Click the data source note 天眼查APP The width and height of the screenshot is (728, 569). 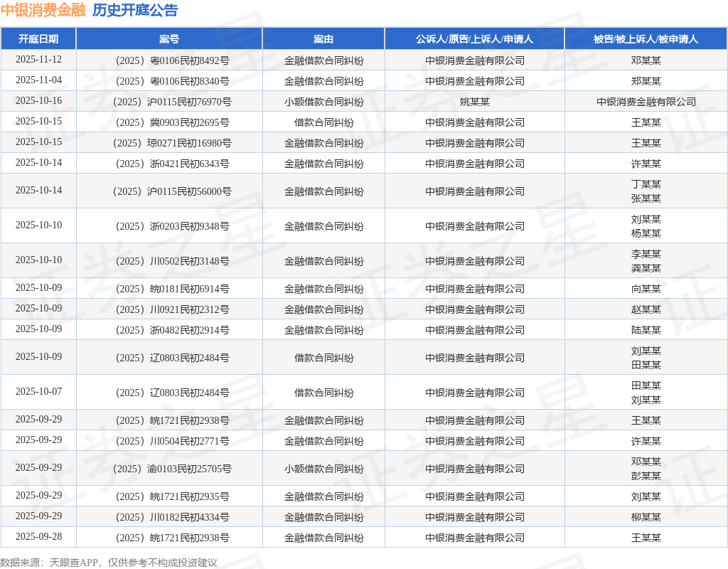pos(73,563)
